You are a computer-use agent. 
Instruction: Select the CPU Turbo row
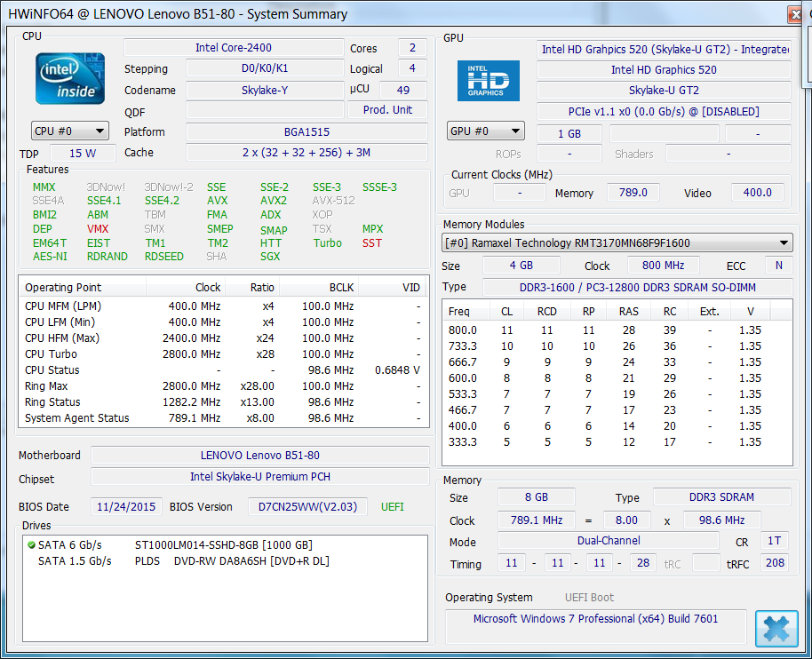tap(224, 354)
